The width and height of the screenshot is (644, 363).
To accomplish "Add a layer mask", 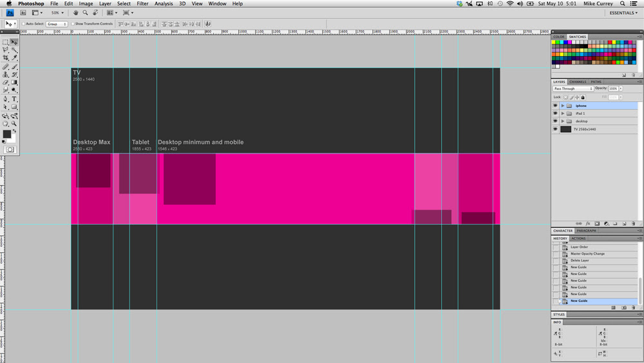I will click(597, 224).
